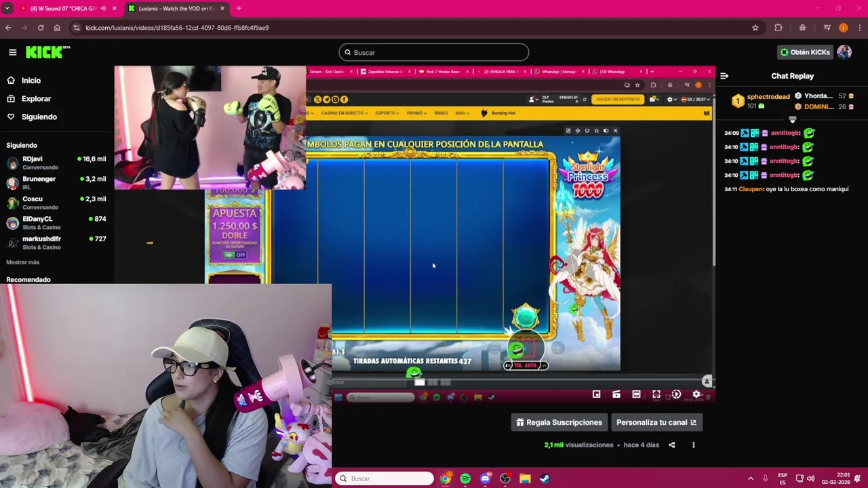Toggle mini player in video controls
The image size is (868, 488).
[596, 394]
